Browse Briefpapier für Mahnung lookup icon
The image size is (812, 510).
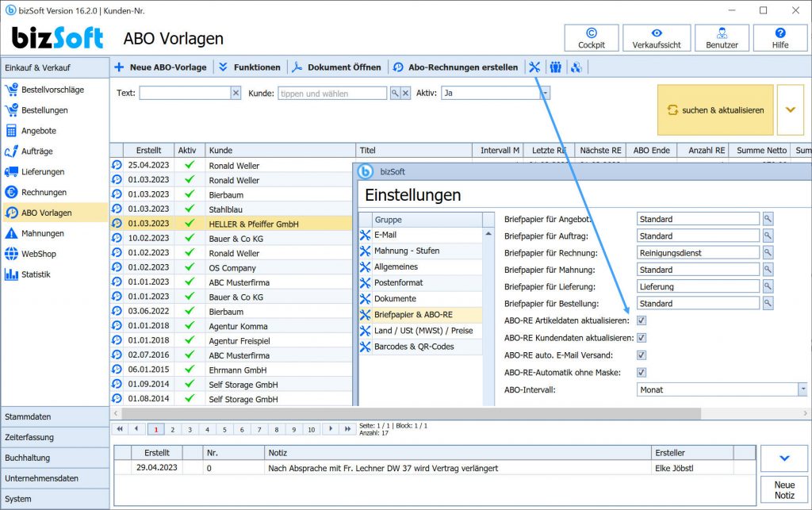pyautogui.click(x=768, y=270)
